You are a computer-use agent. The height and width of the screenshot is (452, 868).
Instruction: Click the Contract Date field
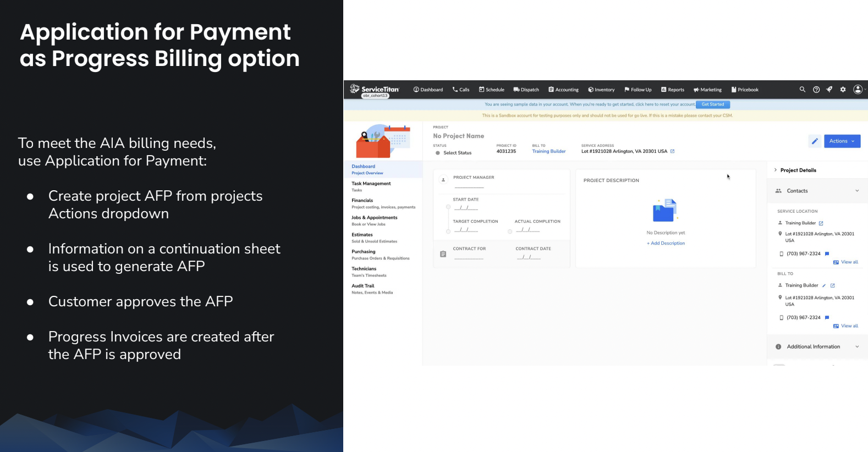[529, 257]
